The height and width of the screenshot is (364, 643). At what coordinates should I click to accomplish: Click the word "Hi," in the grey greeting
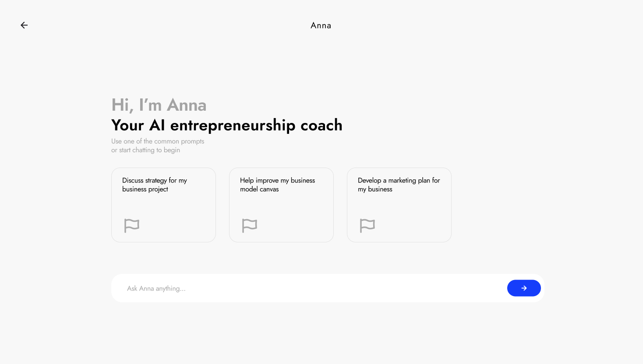pyautogui.click(x=122, y=105)
